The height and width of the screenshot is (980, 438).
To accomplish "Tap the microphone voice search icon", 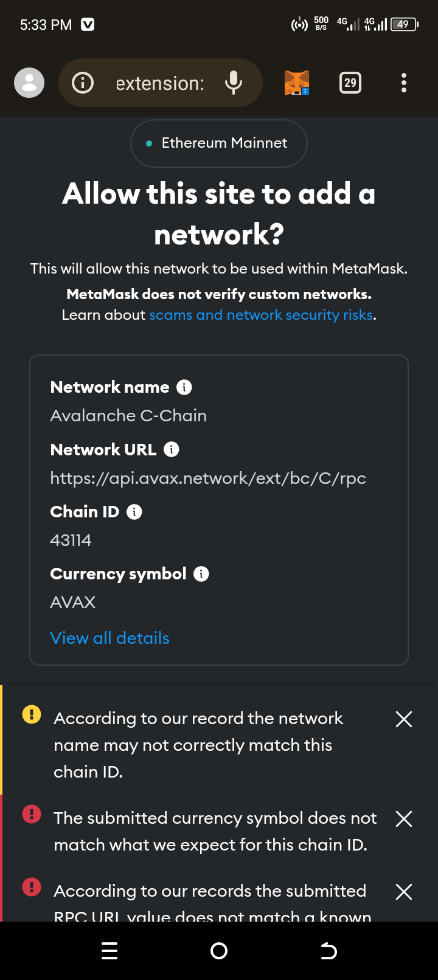I will [234, 83].
